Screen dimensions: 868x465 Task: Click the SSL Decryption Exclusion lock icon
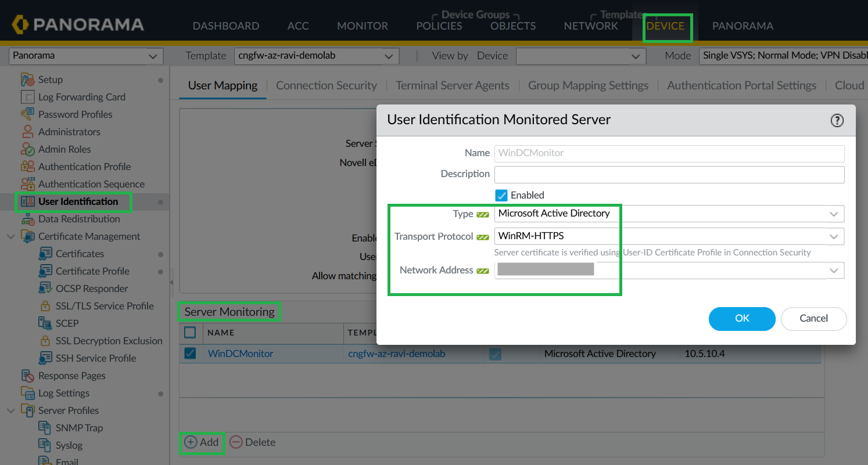(x=45, y=341)
